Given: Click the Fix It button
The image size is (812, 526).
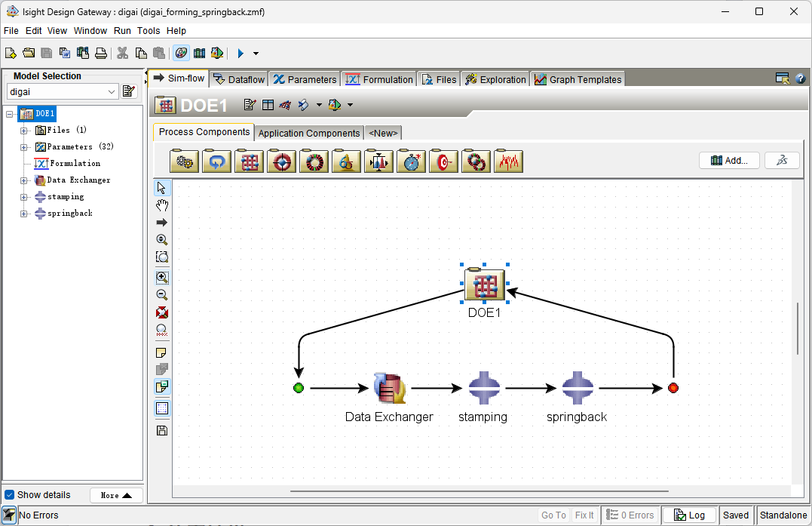Looking at the screenshot, I should [x=584, y=515].
